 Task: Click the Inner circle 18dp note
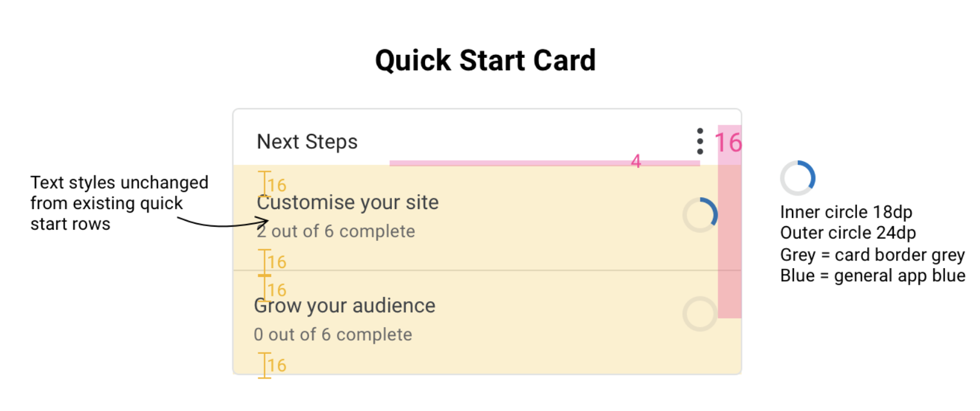(846, 211)
